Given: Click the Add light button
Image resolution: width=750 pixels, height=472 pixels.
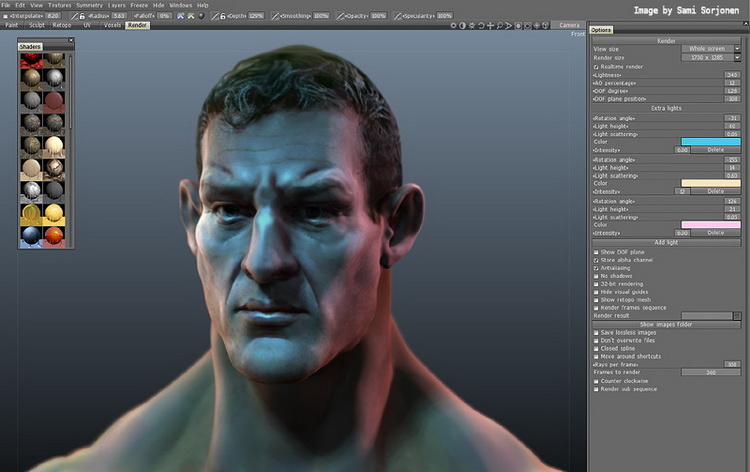Looking at the screenshot, I should pos(665,243).
